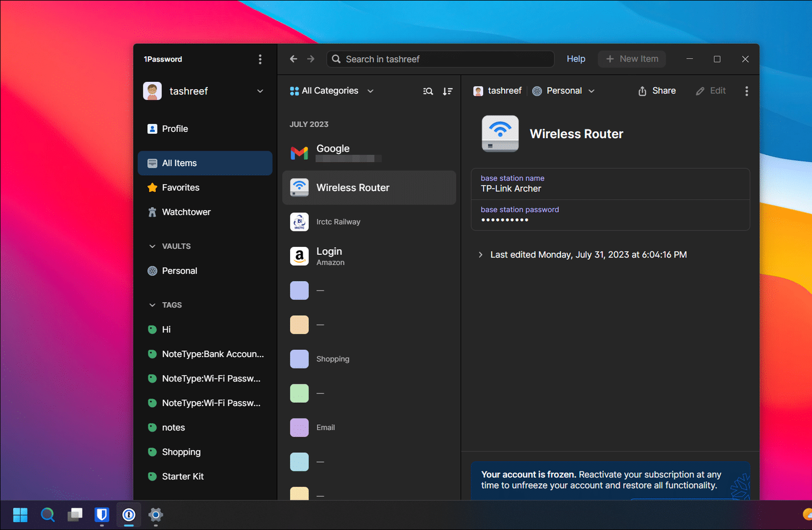Click the New Item button
The width and height of the screenshot is (812, 530).
(x=632, y=59)
